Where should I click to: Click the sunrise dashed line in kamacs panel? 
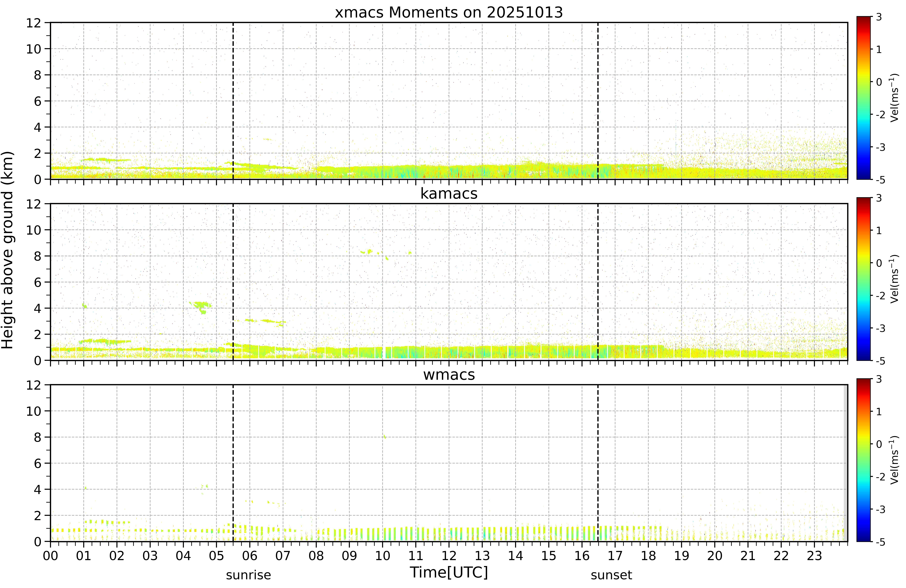pos(233,282)
